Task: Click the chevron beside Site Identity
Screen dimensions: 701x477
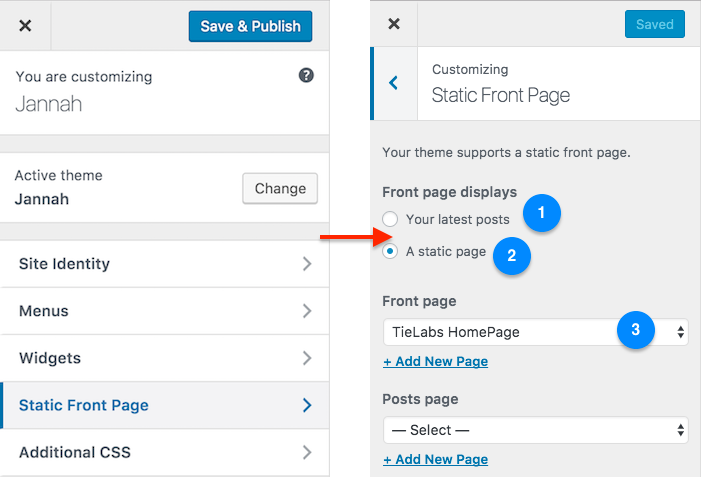Action: coord(307,264)
